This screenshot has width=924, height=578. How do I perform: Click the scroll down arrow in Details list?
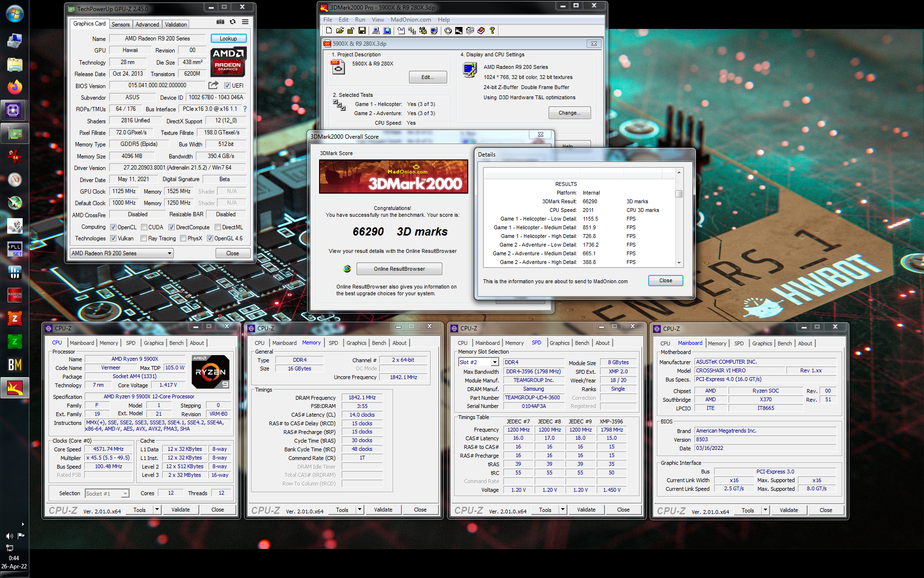pos(679,263)
